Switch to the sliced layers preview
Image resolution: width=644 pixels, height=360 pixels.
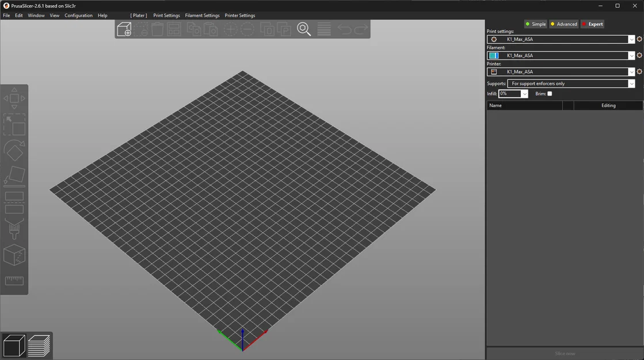(x=39, y=346)
